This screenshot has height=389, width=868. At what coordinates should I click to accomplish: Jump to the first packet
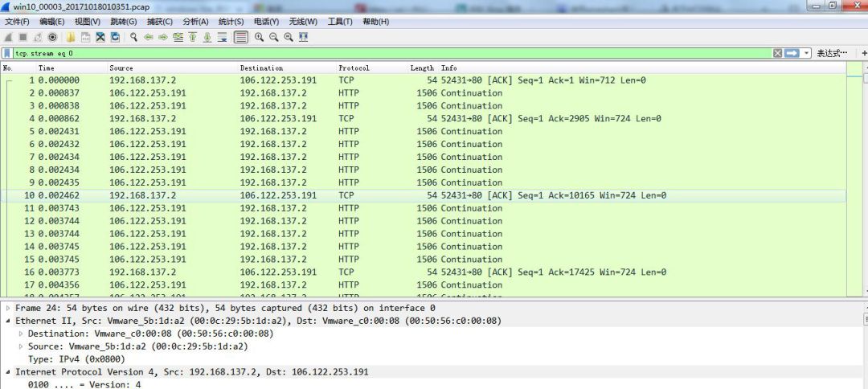pyautogui.click(x=193, y=37)
